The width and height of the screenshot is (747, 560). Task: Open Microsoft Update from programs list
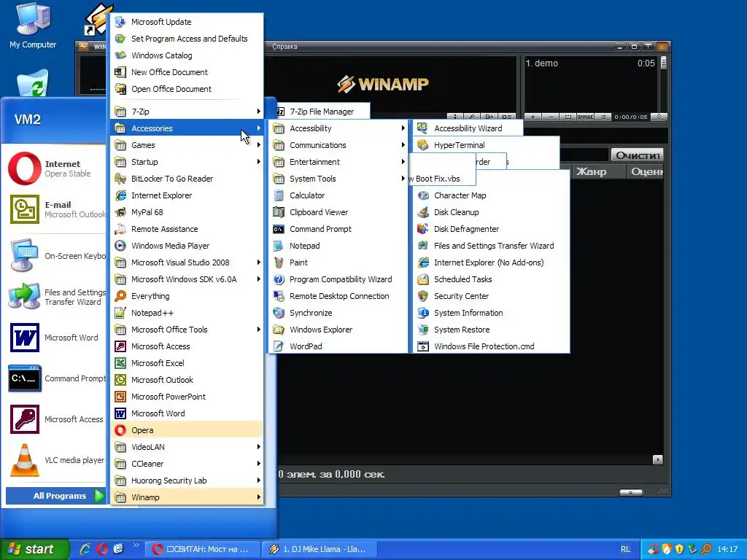[x=187, y=22]
